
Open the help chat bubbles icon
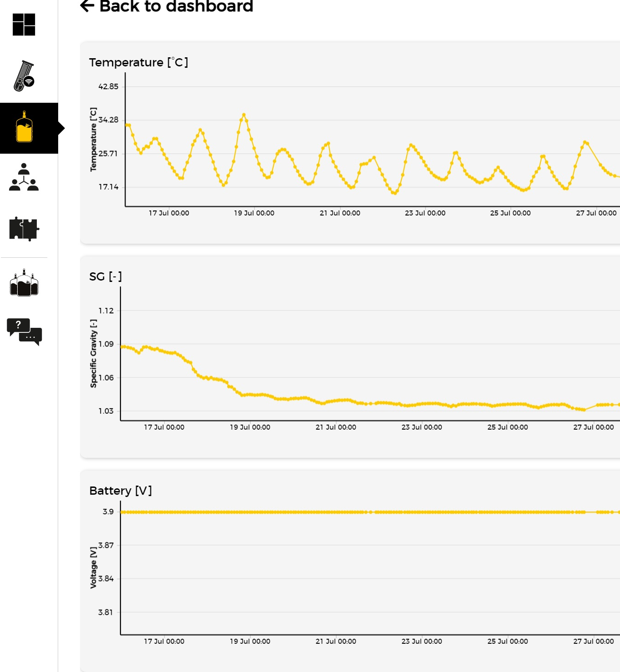point(25,331)
